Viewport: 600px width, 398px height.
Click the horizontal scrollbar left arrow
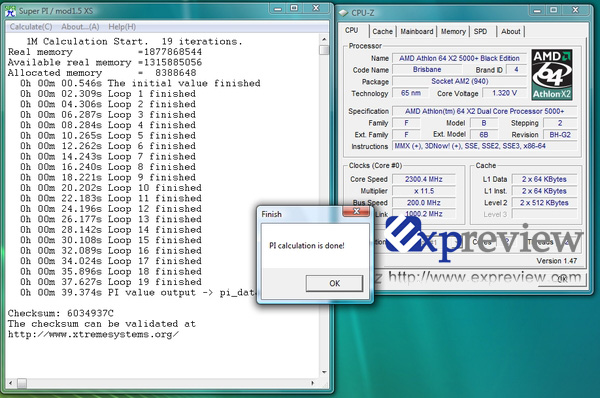coord(10,383)
